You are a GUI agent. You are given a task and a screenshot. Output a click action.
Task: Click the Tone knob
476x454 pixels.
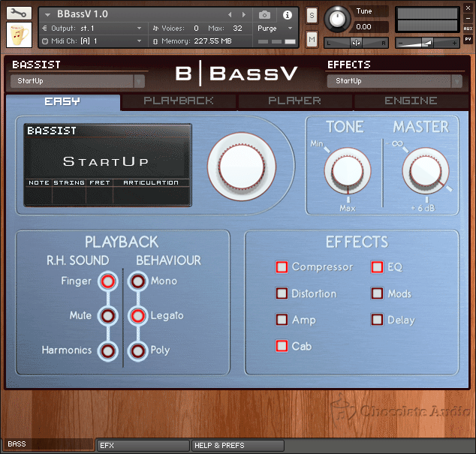(348, 170)
